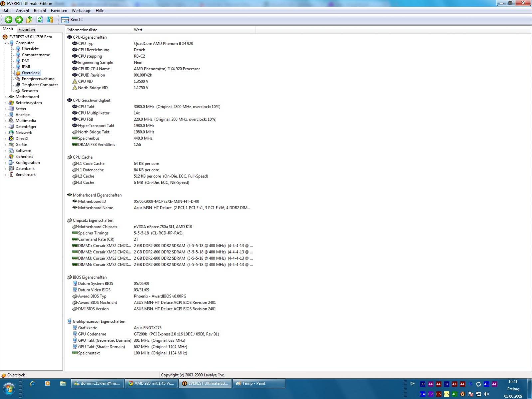Open the Ansicht menu
The width and height of the screenshot is (532, 399).
[23, 11]
